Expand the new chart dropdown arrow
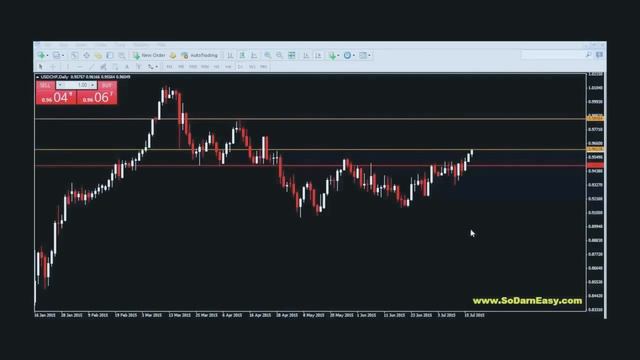 (47, 56)
